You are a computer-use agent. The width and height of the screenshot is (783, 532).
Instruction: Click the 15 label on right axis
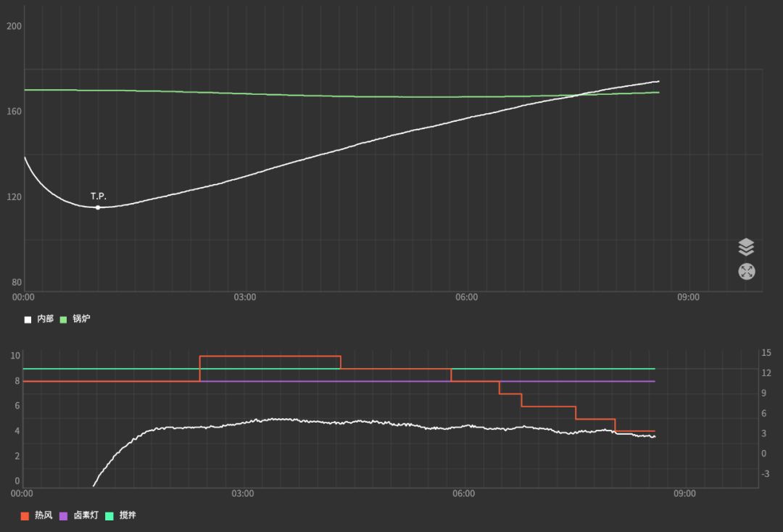pos(766,353)
